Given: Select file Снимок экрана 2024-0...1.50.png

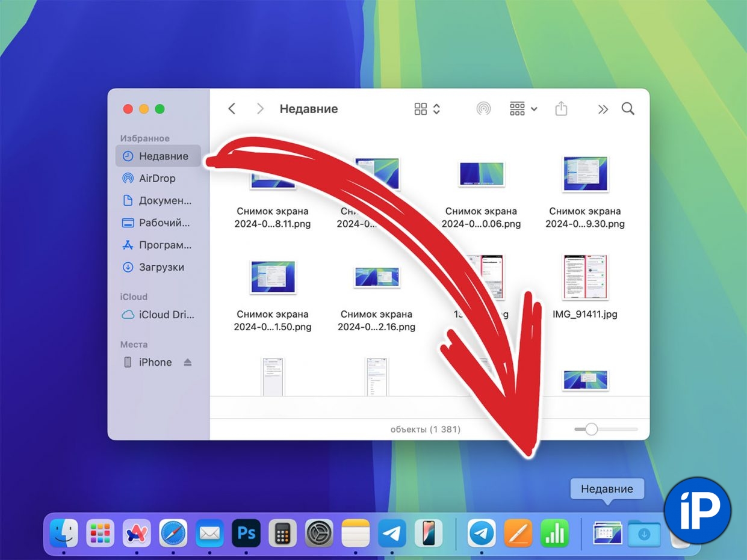Looking at the screenshot, I should click(x=273, y=321).
